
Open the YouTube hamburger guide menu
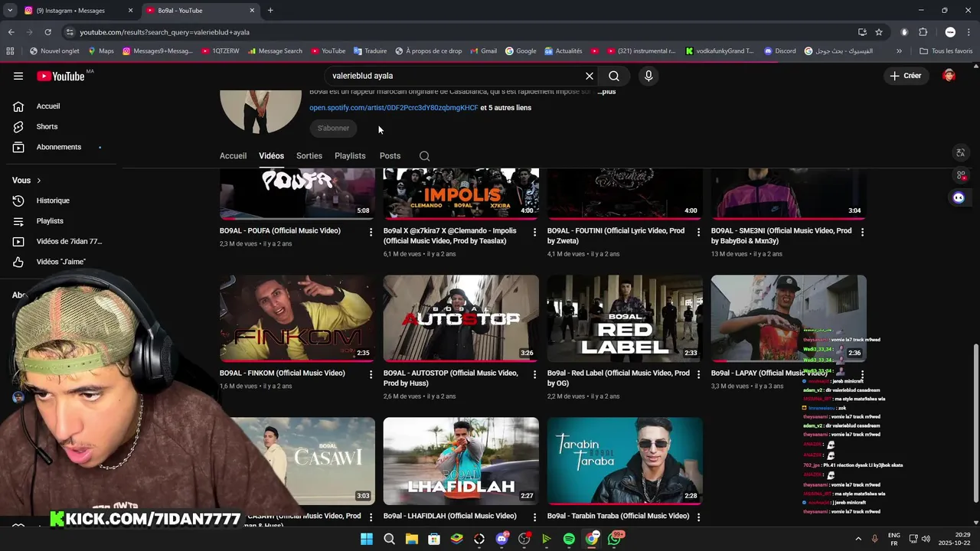[x=18, y=76]
